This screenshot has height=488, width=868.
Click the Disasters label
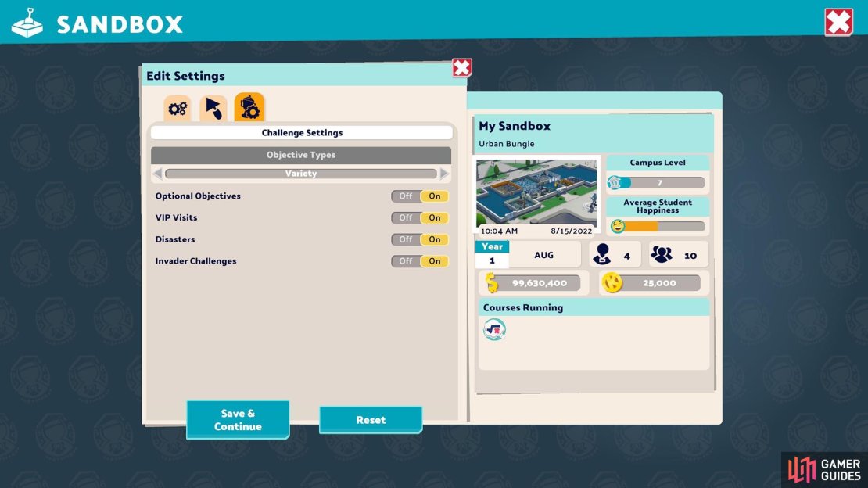point(175,239)
